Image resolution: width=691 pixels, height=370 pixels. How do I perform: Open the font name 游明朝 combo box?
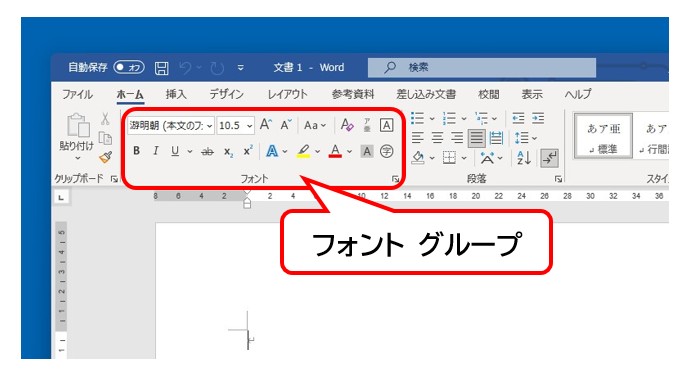pos(171,126)
